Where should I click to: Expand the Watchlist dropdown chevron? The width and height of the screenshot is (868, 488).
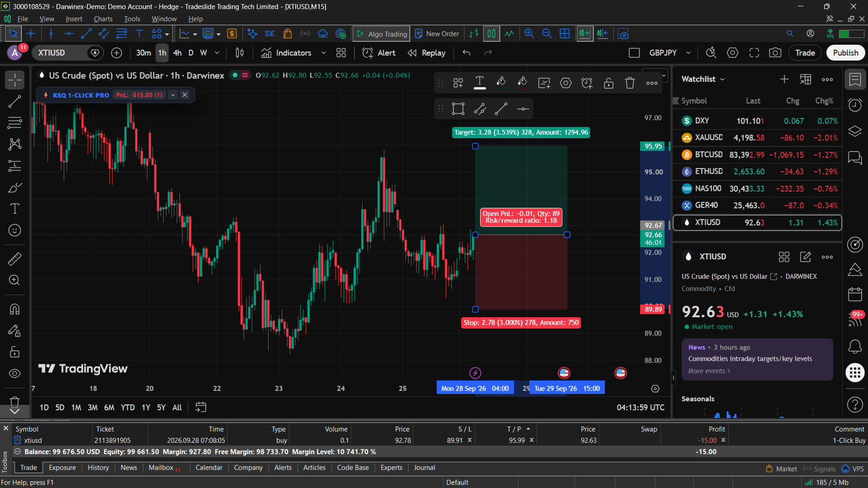tap(722, 79)
